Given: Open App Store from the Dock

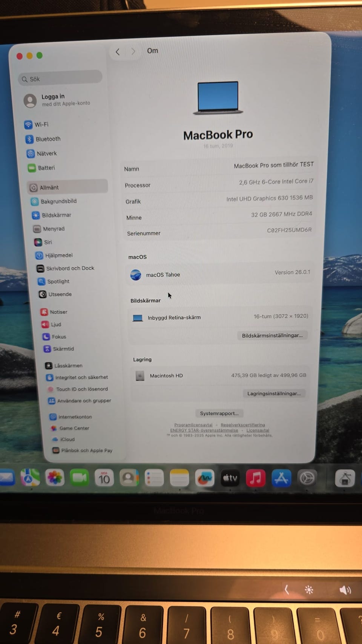Looking at the screenshot, I should (x=281, y=478).
